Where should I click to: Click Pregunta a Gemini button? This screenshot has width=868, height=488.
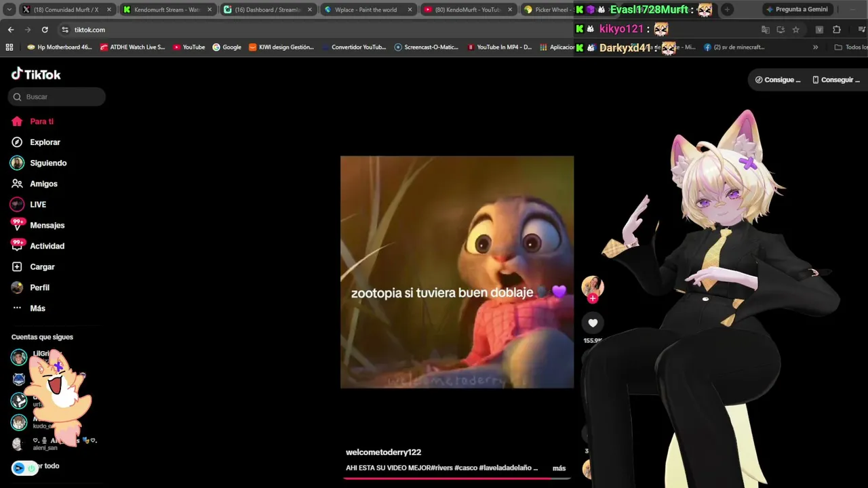click(x=796, y=9)
